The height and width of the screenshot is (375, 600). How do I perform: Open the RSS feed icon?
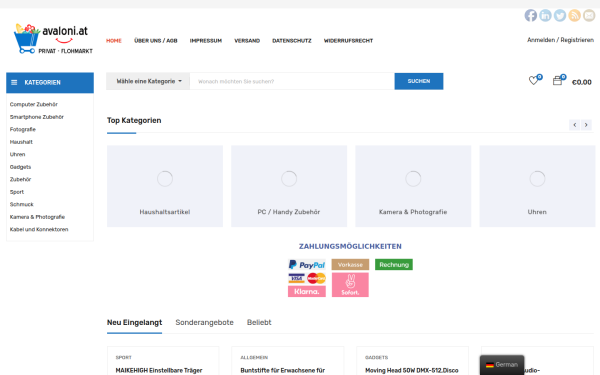coord(574,15)
